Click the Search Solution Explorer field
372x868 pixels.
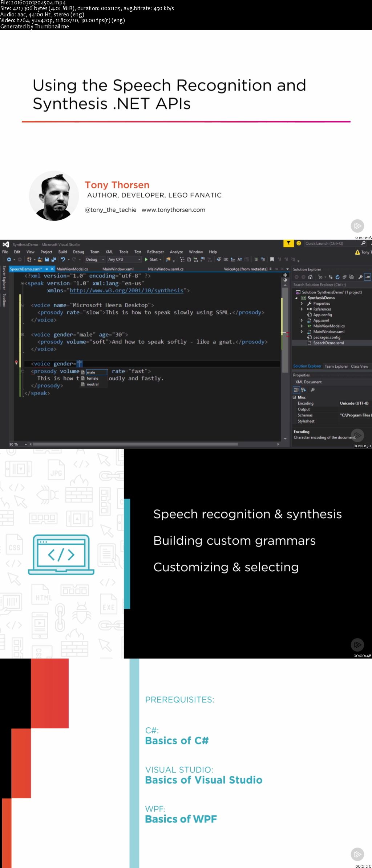[331, 285]
